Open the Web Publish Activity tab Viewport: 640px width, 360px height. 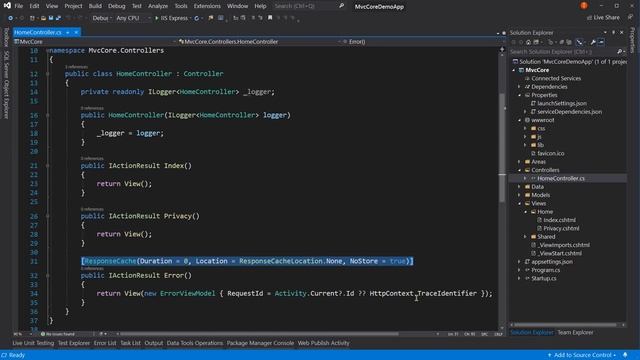pyautogui.click(x=323, y=343)
